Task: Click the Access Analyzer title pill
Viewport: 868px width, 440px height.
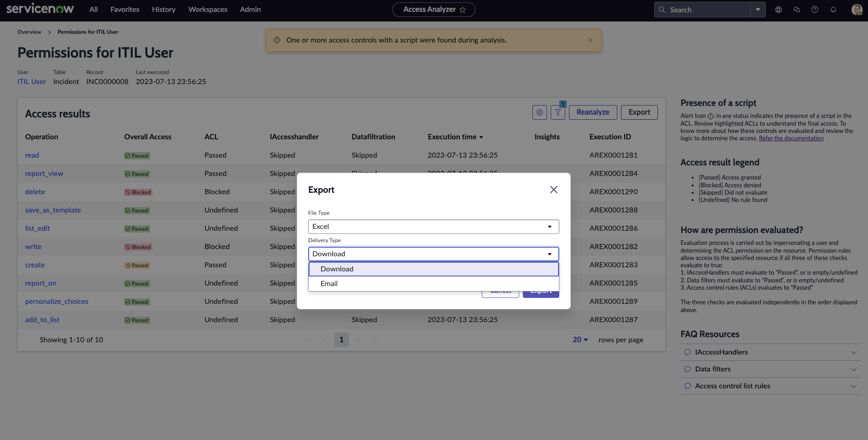Action: click(x=433, y=10)
